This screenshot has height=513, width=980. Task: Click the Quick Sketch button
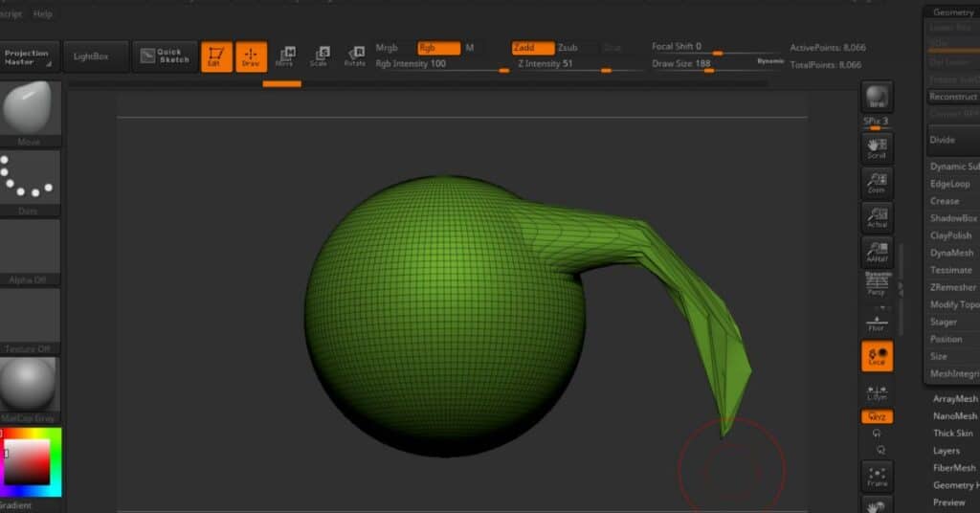[x=165, y=56]
